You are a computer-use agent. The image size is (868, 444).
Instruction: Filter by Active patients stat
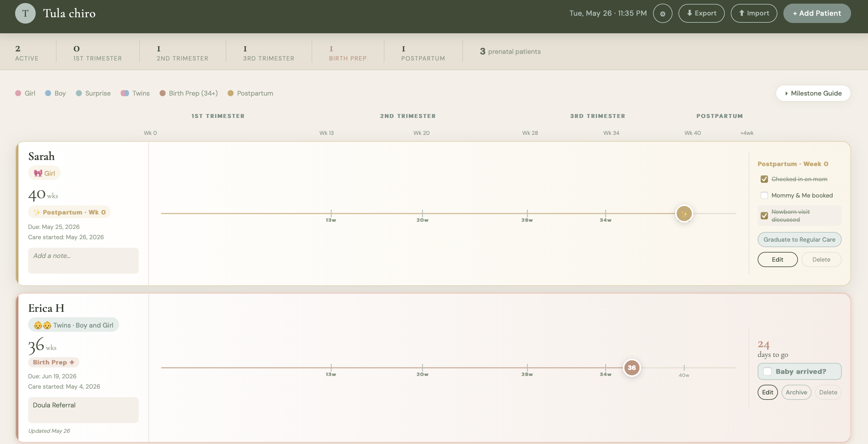point(27,53)
